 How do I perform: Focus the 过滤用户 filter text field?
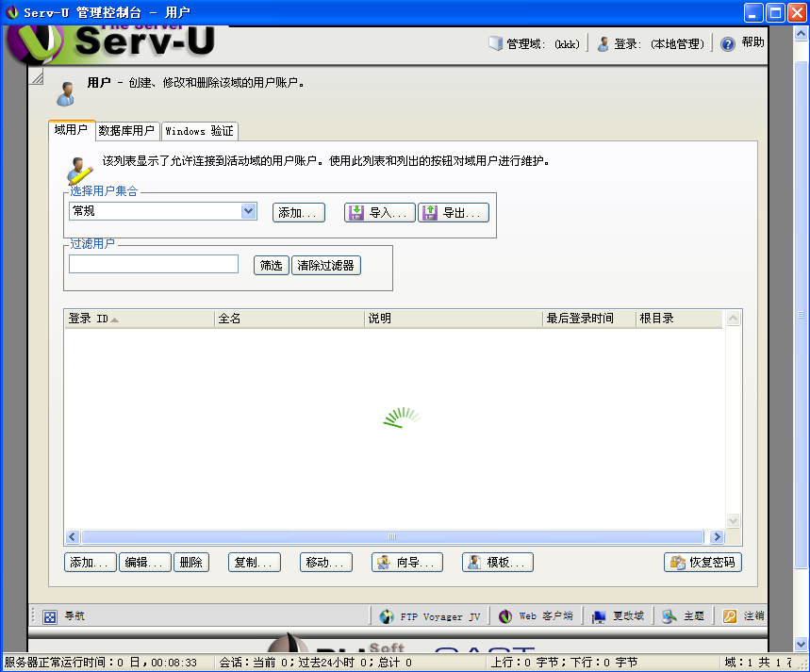pyautogui.click(x=154, y=264)
